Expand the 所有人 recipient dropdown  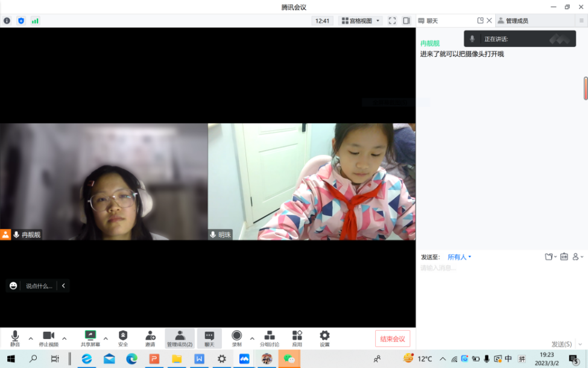pyautogui.click(x=459, y=257)
